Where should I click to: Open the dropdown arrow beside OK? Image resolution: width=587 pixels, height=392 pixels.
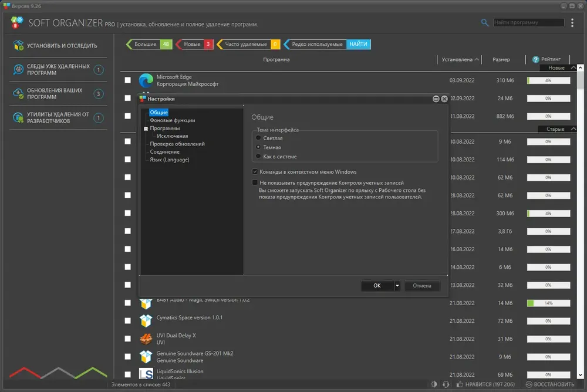point(397,286)
